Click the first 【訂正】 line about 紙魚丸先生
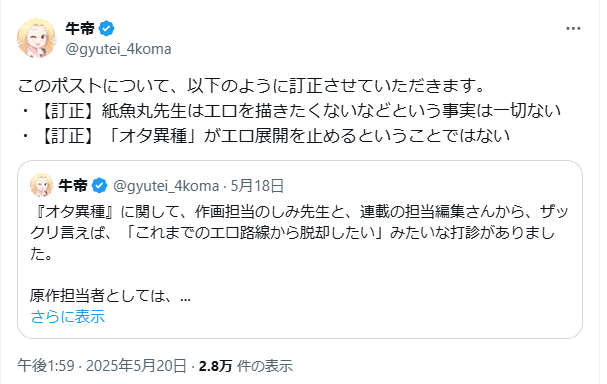This screenshot has width=607, height=384. [x=291, y=111]
